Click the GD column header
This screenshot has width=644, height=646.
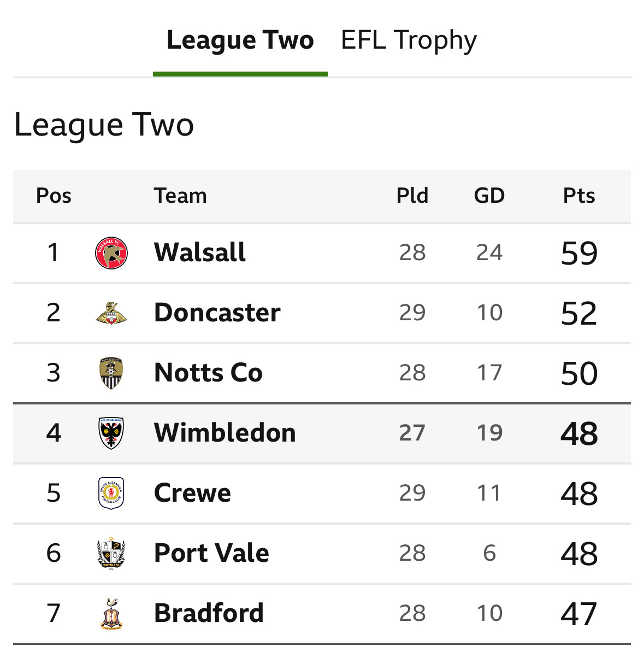[489, 195]
